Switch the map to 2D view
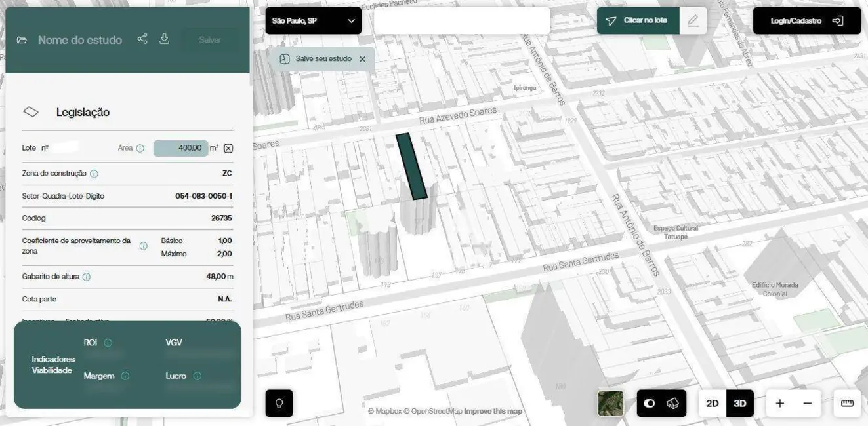 (713, 404)
